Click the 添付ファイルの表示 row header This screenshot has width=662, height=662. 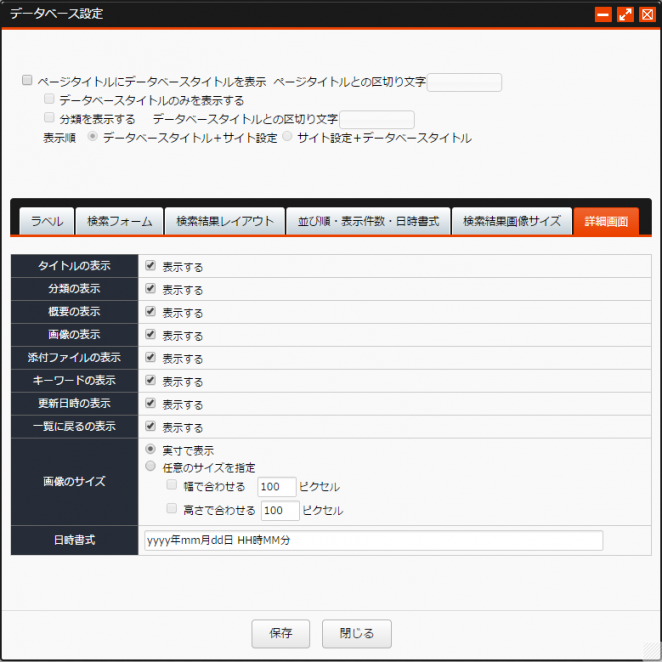click(x=74, y=358)
